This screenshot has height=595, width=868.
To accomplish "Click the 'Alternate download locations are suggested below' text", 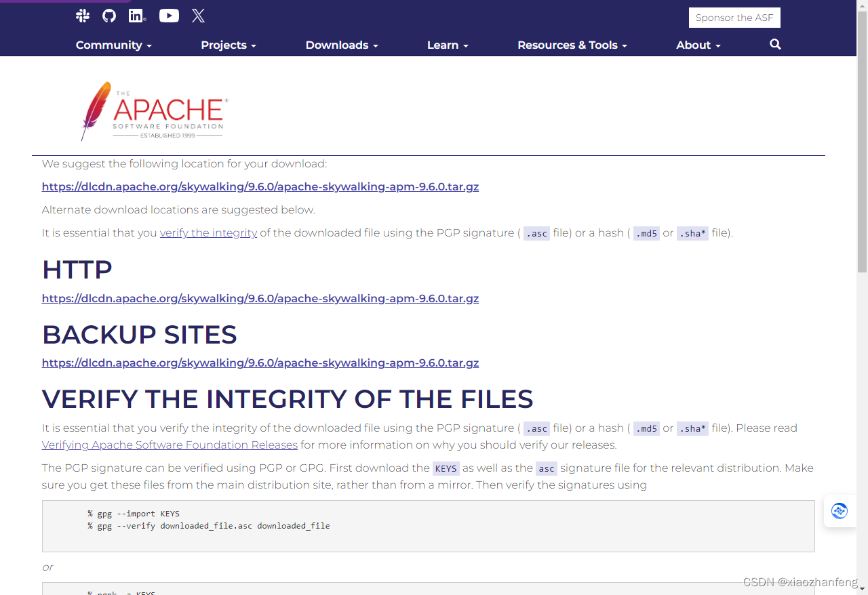I will pyautogui.click(x=178, y=210).
